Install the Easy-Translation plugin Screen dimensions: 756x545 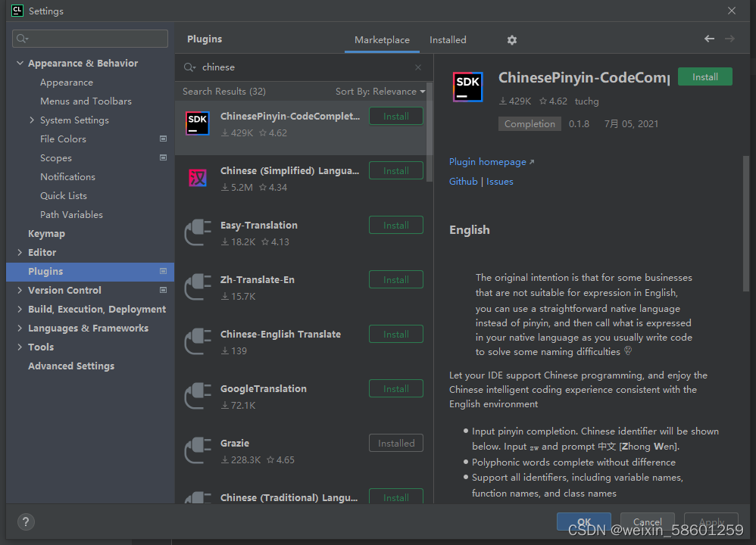[396, 225]
